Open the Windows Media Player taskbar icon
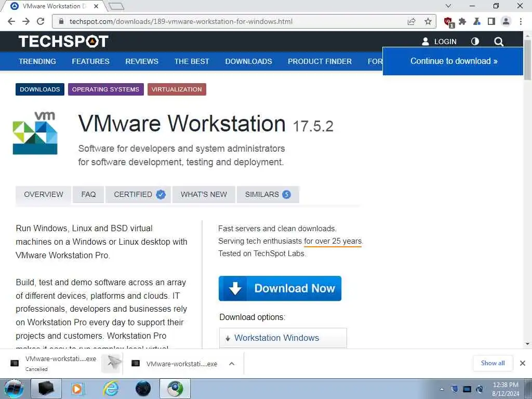The height and width of the screenshot is (399, 532). pyautogui.click(x=77, y=389)
